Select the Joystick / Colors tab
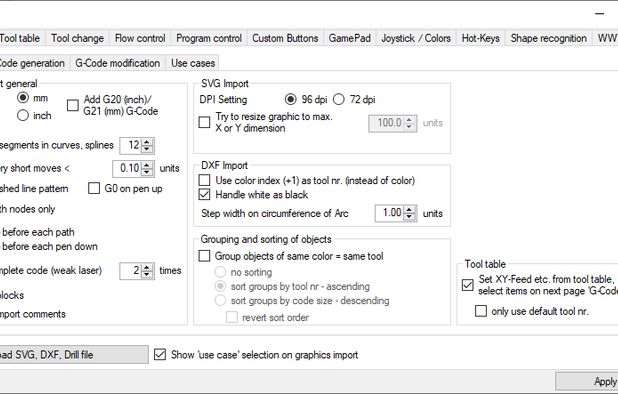Screen dimensions: 618x394 [416, 38]
